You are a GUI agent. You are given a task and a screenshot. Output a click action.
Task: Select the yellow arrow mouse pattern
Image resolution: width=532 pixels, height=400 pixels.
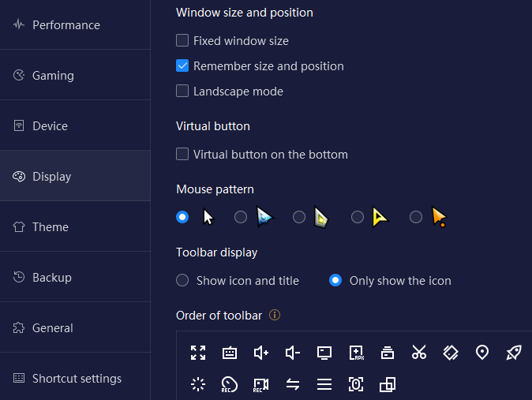point(358,217)
